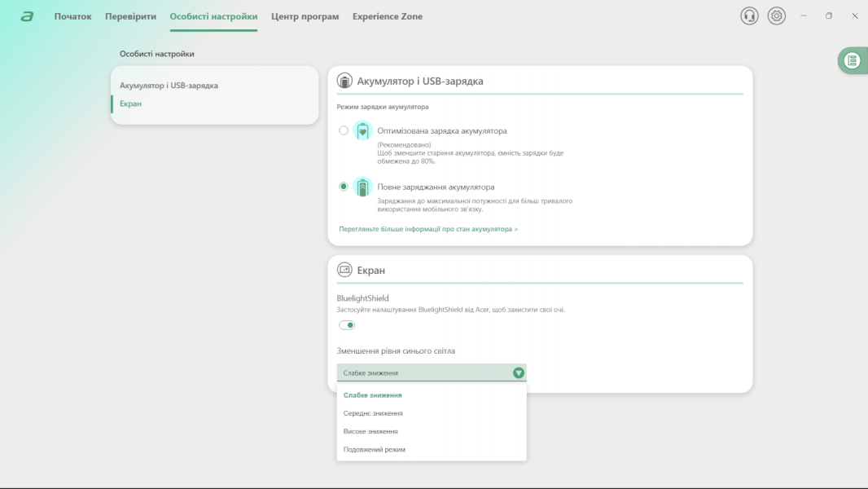
Task: Click the full battery charging icon
Action: pyautogui.click(x=363, y=187)
